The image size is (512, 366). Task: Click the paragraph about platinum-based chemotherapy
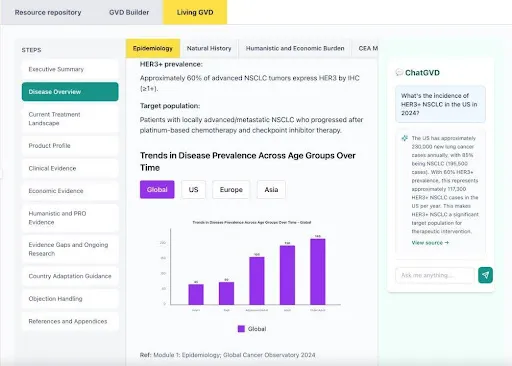pyautogui.click(x=251, y=125)
